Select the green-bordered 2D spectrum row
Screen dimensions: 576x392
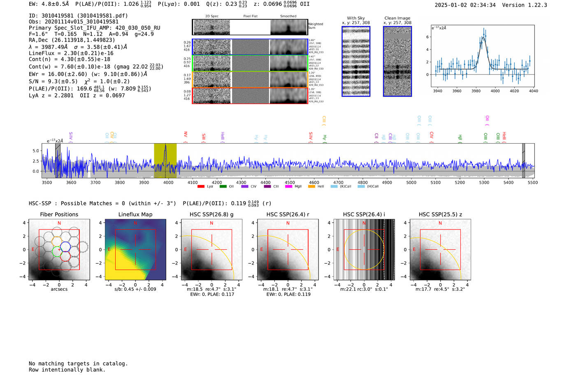tap(250, 63)
